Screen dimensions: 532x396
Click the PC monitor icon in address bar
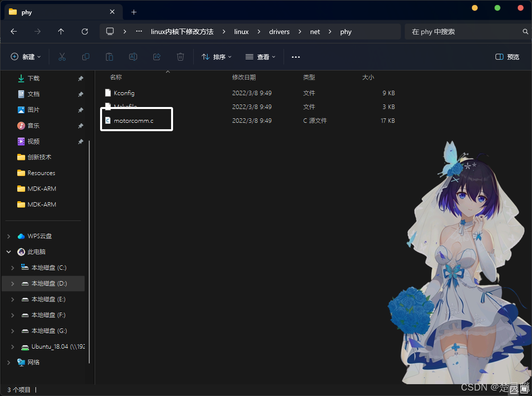110,32
